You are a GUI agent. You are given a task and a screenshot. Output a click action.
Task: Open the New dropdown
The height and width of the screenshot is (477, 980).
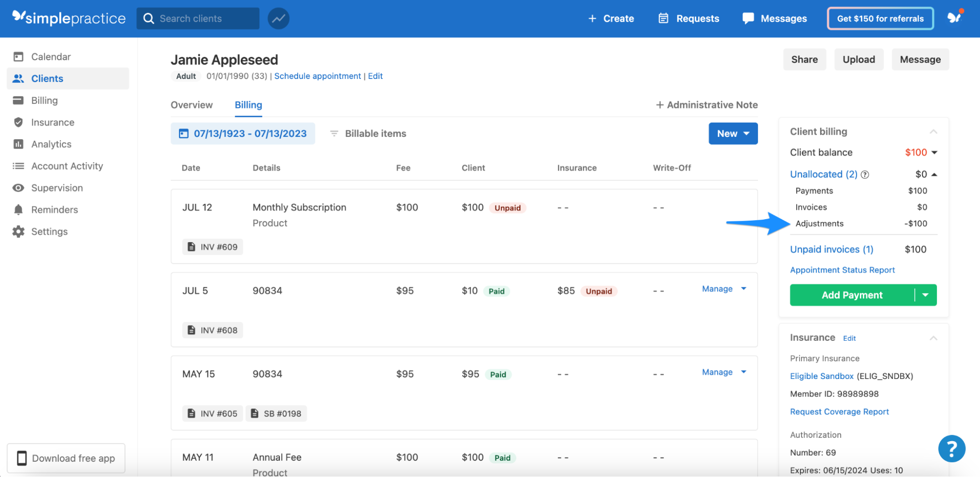coord(733,133)
